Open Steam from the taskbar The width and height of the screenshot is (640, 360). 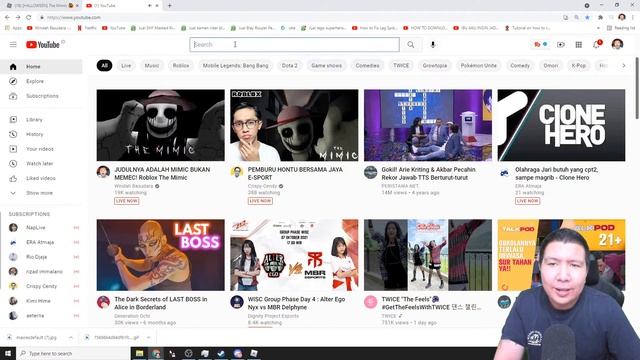tap(221, 353)
